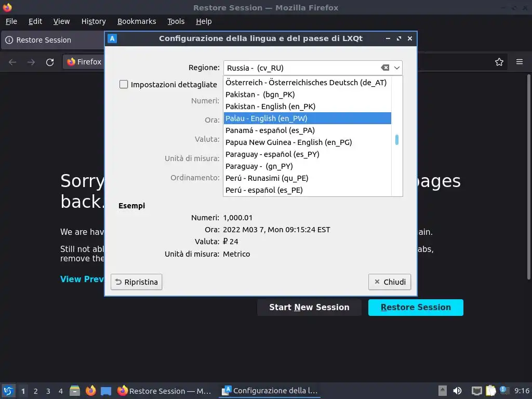
Task: Open the clipboard manager tray icon
Action: tap(490, 391)
